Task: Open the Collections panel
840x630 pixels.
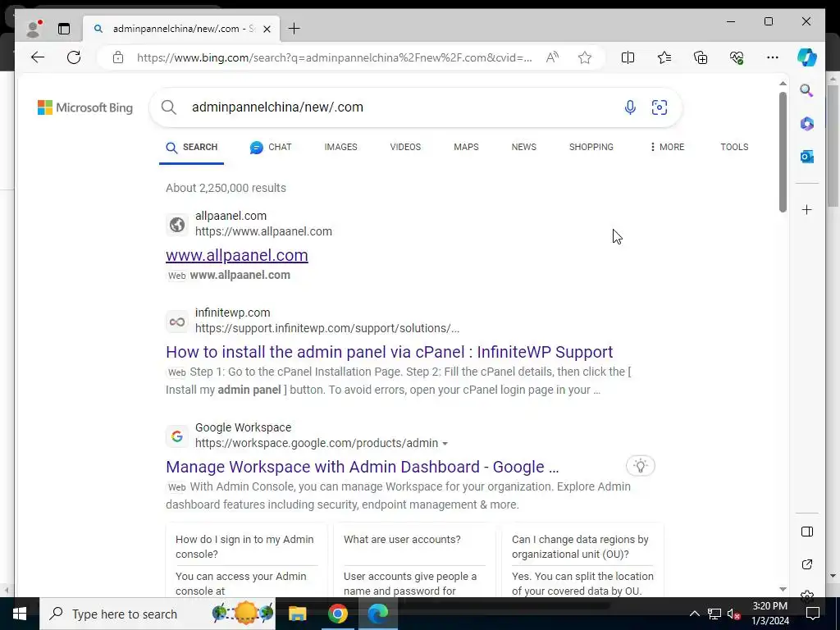Action: tap(701, 57)
